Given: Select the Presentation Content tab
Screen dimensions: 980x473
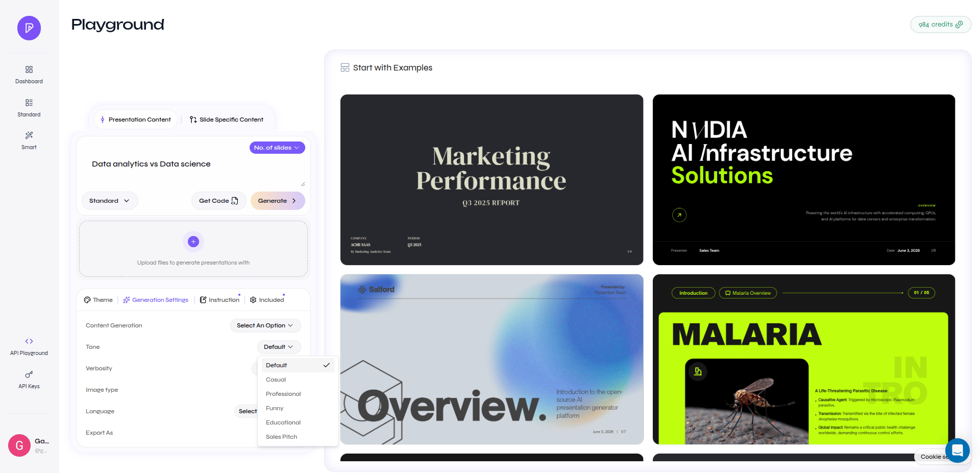Looking at the screenshot, I should [136, 120].
